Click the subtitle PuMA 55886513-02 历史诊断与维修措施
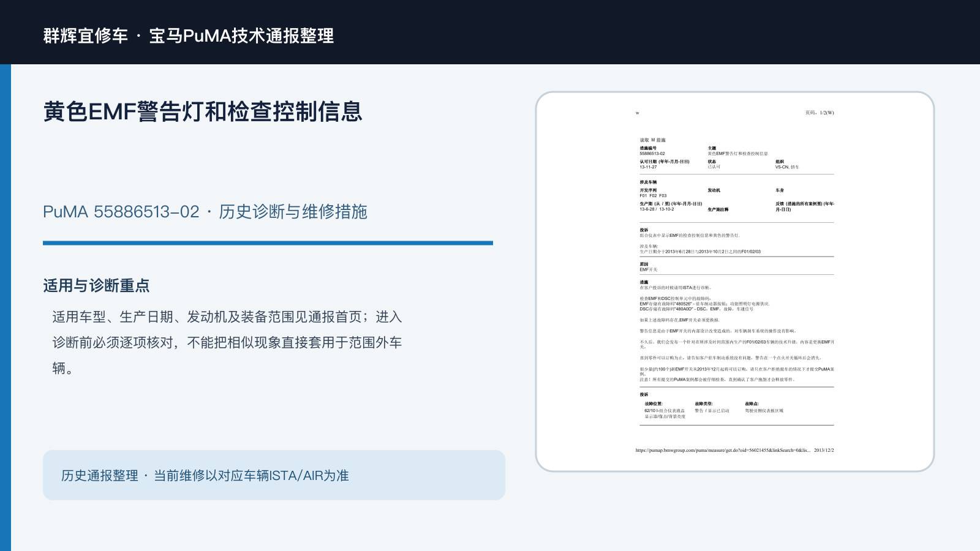The image size is (980, 551). pos(205,212)
